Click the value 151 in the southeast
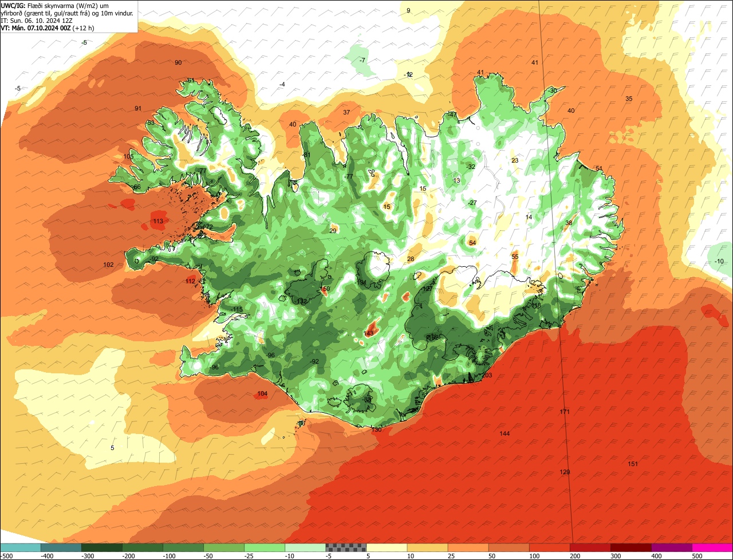This screenshot has width=733, height=560. coord(633,464)
